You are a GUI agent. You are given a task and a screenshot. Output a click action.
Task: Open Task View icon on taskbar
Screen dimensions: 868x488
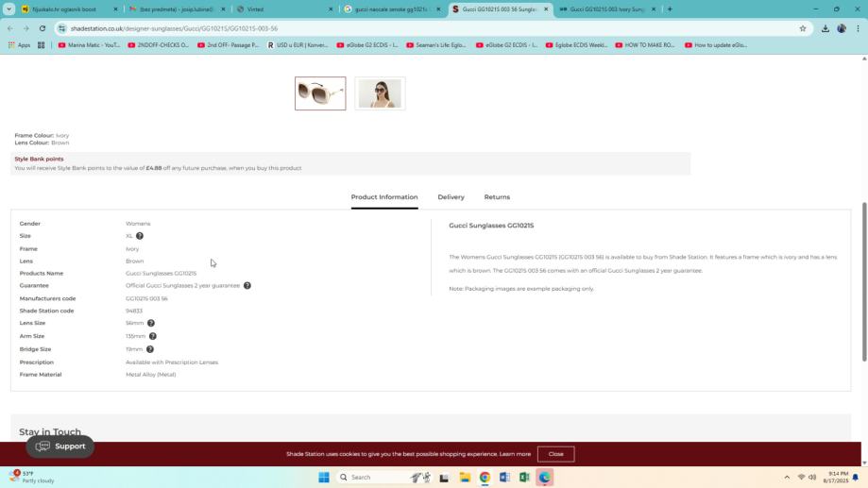[x=444, y=477]
